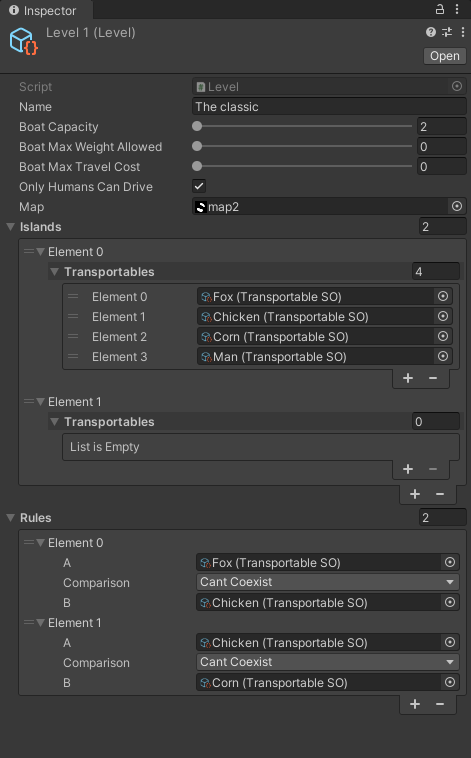The height and width of the screenshot is (758, 471).
Task: Open the preset sliders icon in header
Action: (447, 32)
